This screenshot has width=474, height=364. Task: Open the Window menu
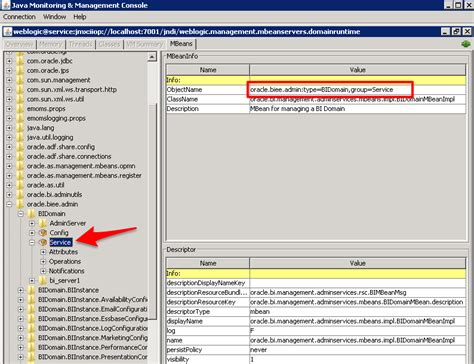(x=54, y=17)
